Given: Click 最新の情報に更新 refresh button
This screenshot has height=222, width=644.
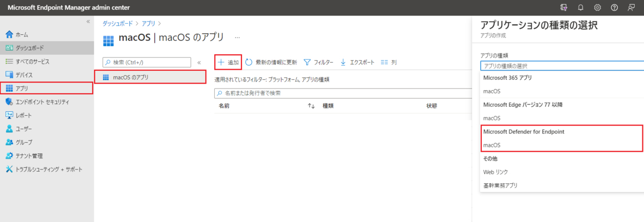Looking at the screenshot, I should click(x=271, y=62).
